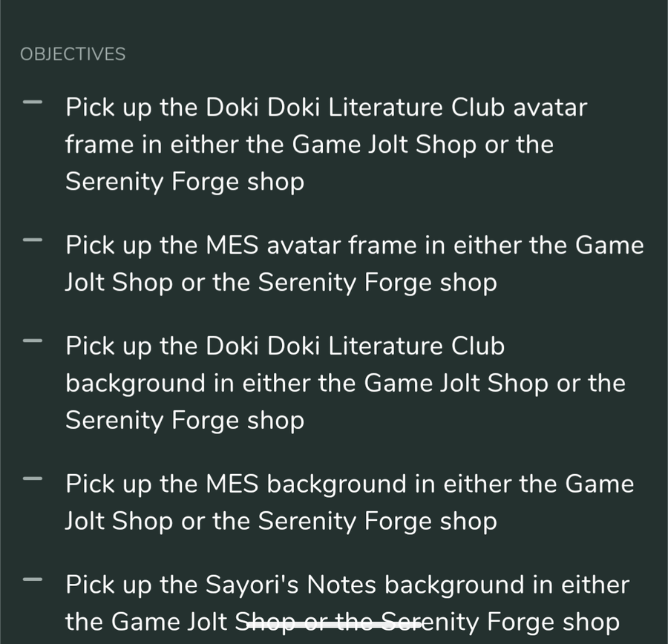Image resolution: width=668 pixels, height=644 pixels.
Task: Tap dash icon beside Sayori's Notes objective
Action: coord(33,579)
